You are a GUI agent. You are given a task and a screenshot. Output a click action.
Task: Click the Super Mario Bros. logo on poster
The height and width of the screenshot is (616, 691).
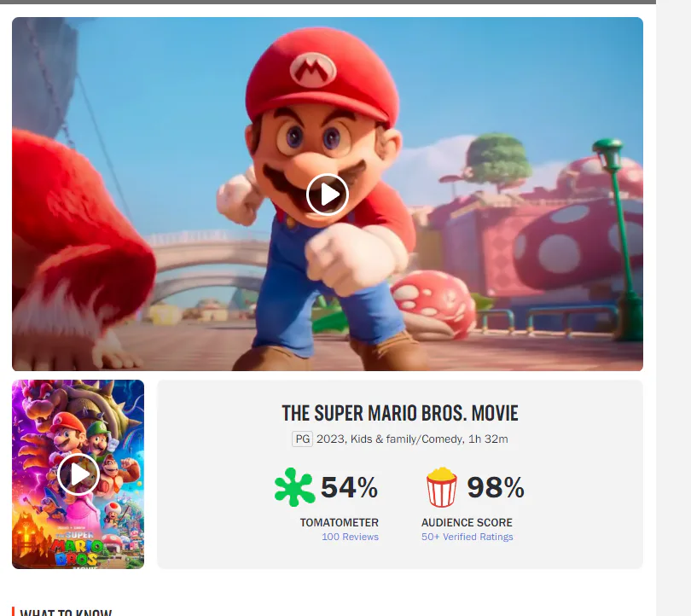click(x=78, y=549)
